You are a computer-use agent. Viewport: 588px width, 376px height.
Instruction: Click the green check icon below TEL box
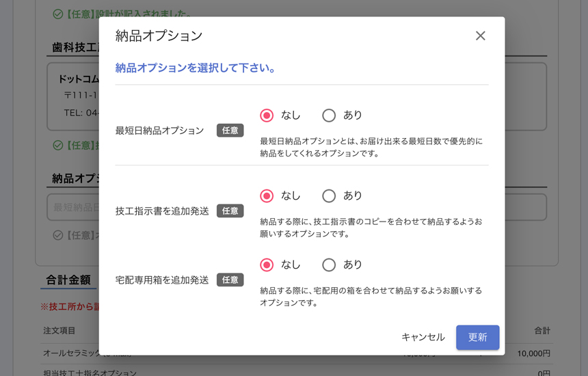tap(58, 145)
